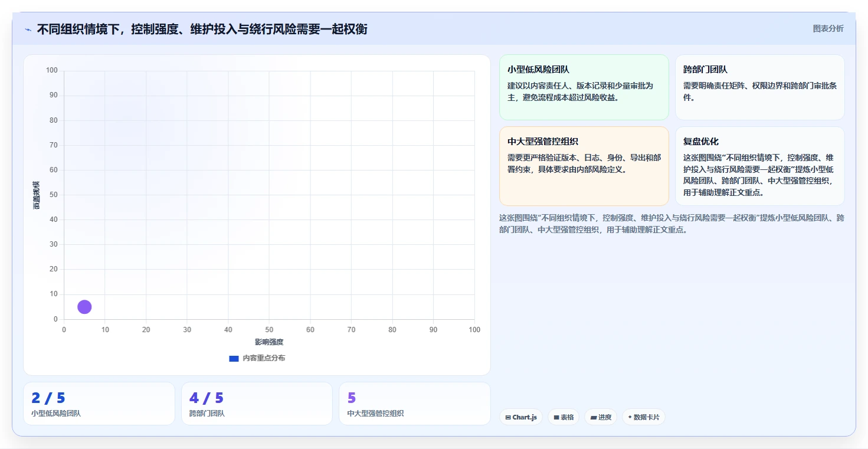Click the summary paragraph below the cards

click(672, 224)
